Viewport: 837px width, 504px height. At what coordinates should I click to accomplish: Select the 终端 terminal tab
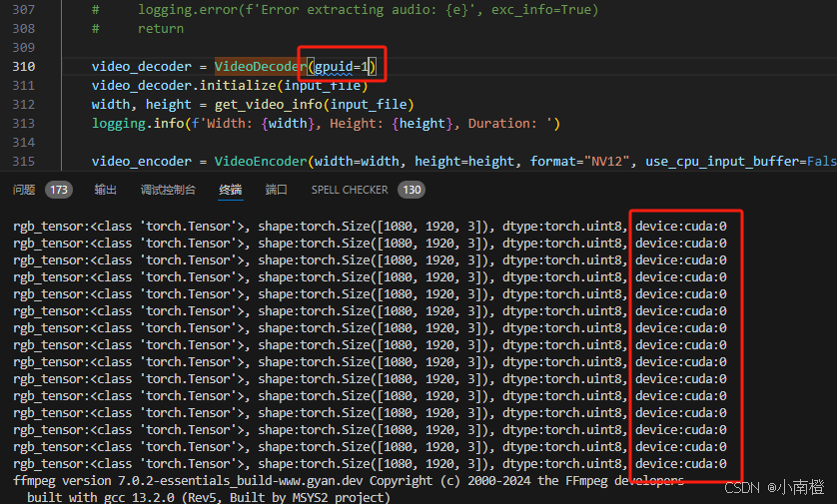click(230, 190)
